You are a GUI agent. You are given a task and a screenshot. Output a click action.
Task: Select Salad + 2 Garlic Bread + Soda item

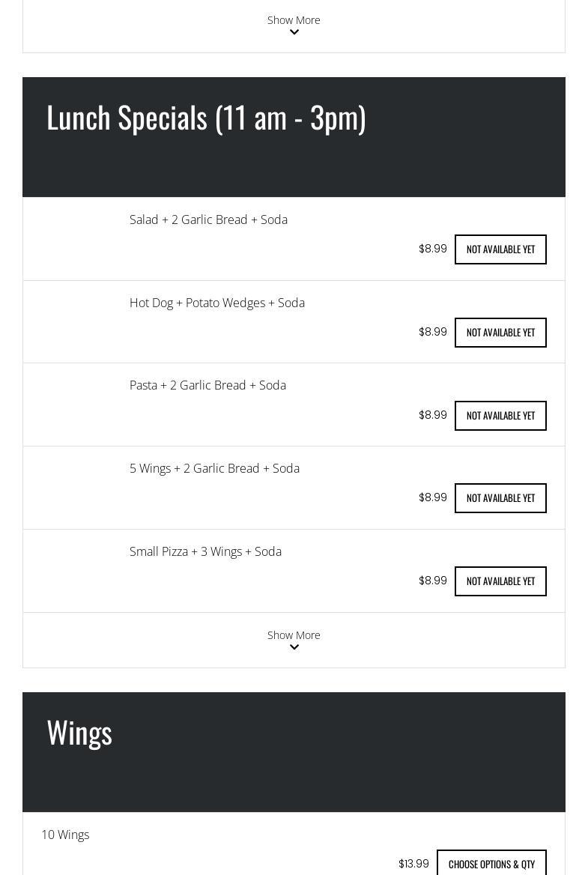209,219
